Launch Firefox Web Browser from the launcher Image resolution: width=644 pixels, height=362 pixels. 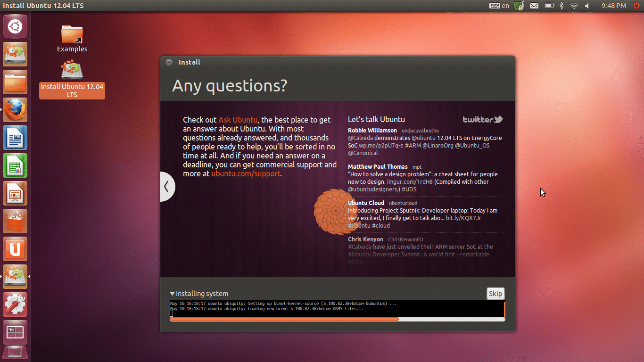coord(16,110)
